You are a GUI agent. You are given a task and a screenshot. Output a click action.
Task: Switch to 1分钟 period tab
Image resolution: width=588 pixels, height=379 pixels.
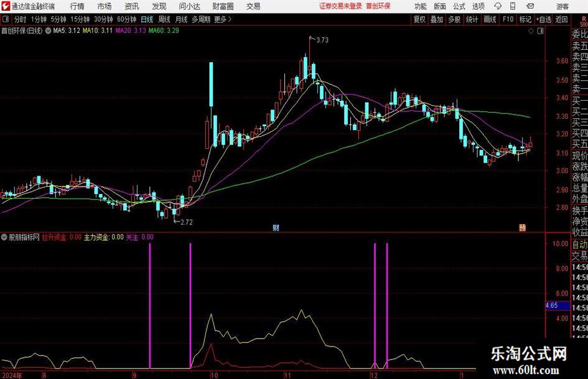coord(38,19)
